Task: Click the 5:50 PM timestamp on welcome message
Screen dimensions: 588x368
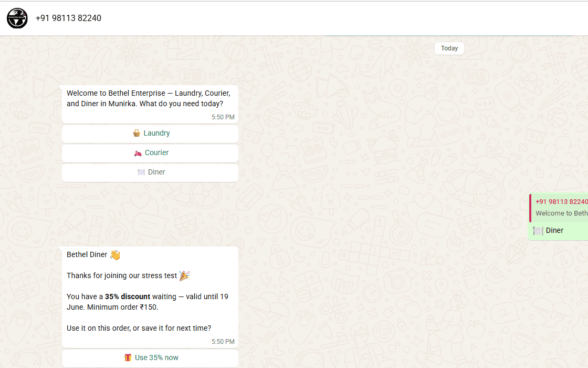Action: (x=223, y=117)
